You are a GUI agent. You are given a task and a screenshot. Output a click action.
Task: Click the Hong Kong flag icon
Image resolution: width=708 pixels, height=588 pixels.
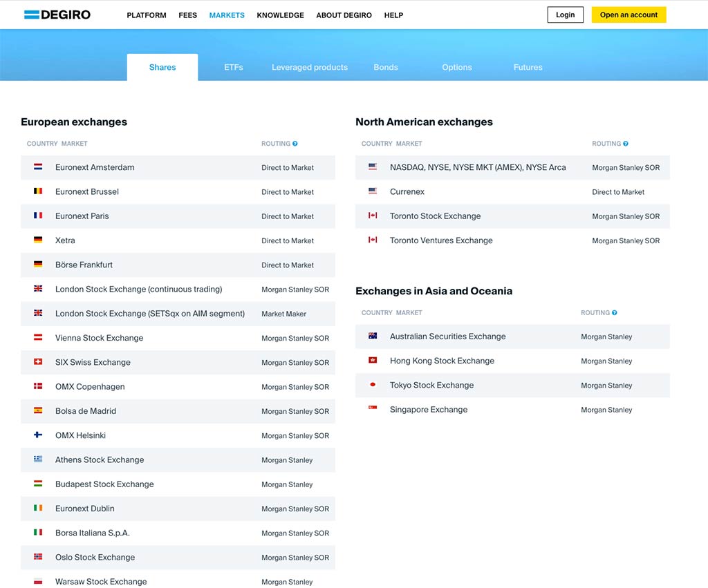(373, 360)
